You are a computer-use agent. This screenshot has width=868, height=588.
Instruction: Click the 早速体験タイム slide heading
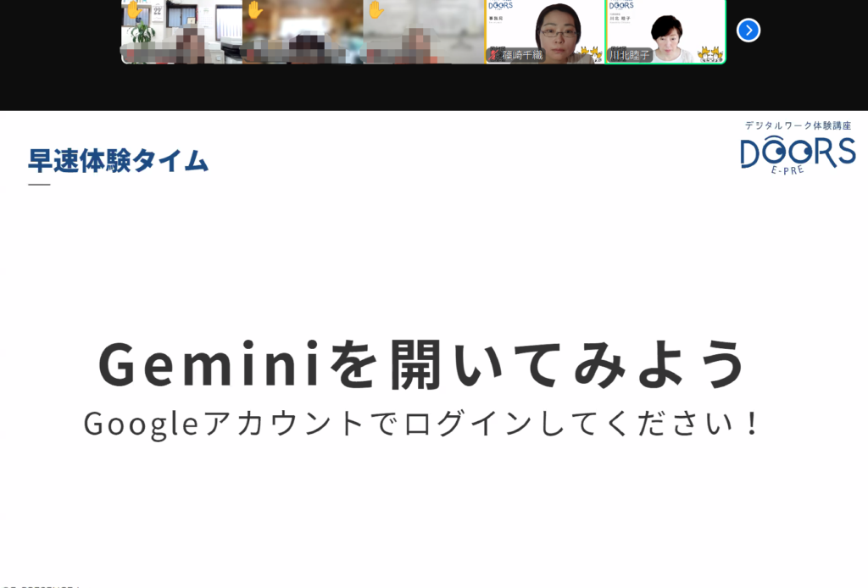pyautogui.click(x=118, y=161)
